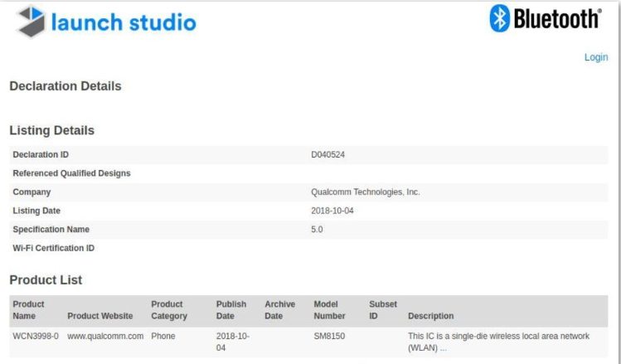Open the Login link

click(x=596, y=57)
